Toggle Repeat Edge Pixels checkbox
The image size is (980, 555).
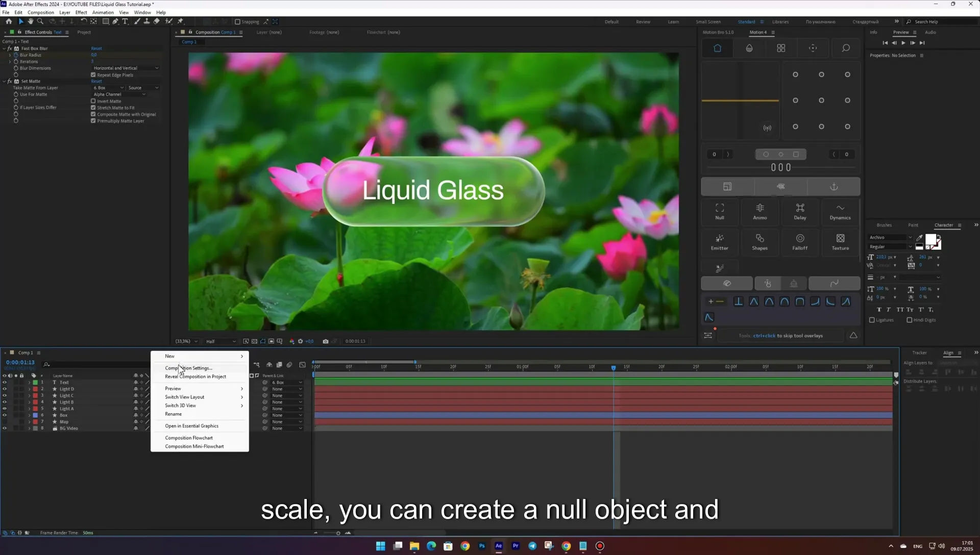click(x=93, y=74)
